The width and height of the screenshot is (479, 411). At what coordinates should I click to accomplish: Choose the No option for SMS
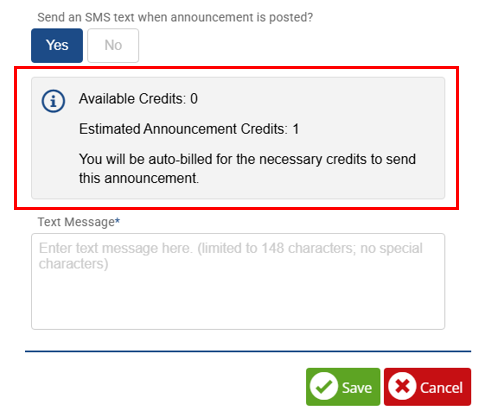coord(113,45)
